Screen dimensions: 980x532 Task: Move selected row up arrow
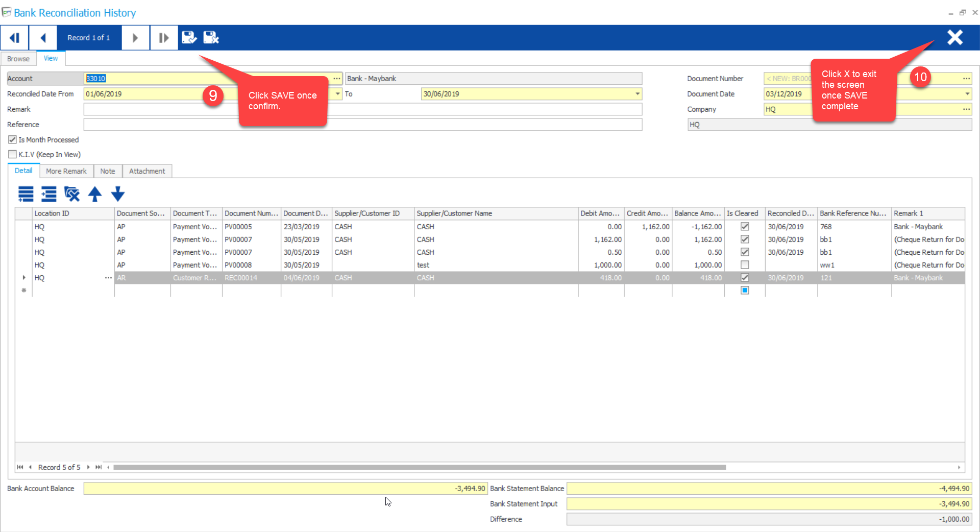point(95,194)
